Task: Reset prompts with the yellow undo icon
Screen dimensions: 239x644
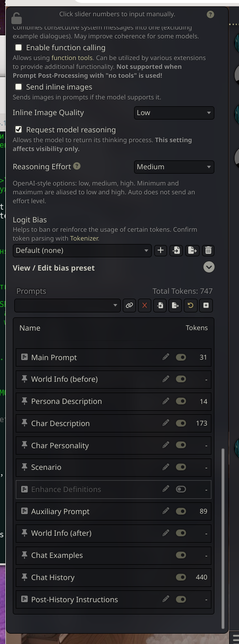Action: click(x=190, y=305)
